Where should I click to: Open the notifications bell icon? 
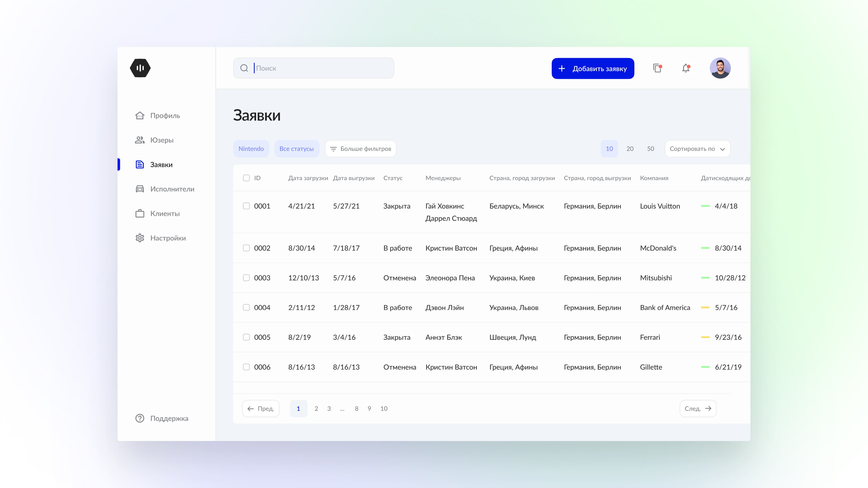pos(686,68)
